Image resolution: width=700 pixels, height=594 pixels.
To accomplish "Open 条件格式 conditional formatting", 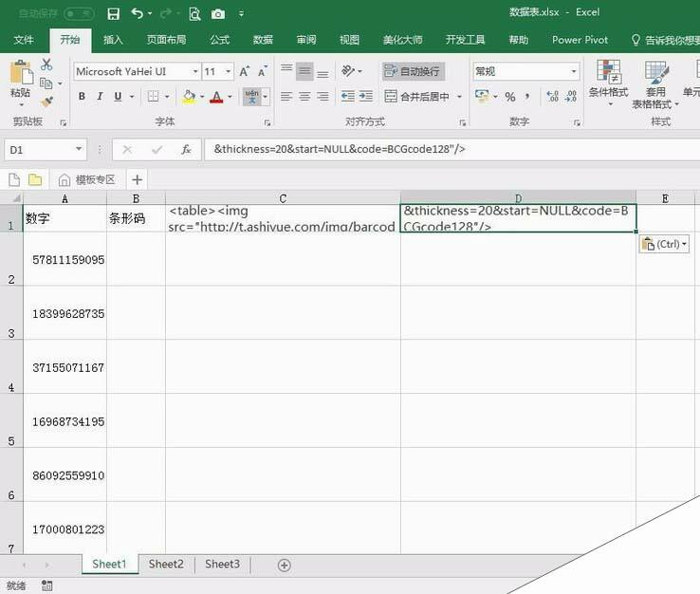I will pos(609,83).
